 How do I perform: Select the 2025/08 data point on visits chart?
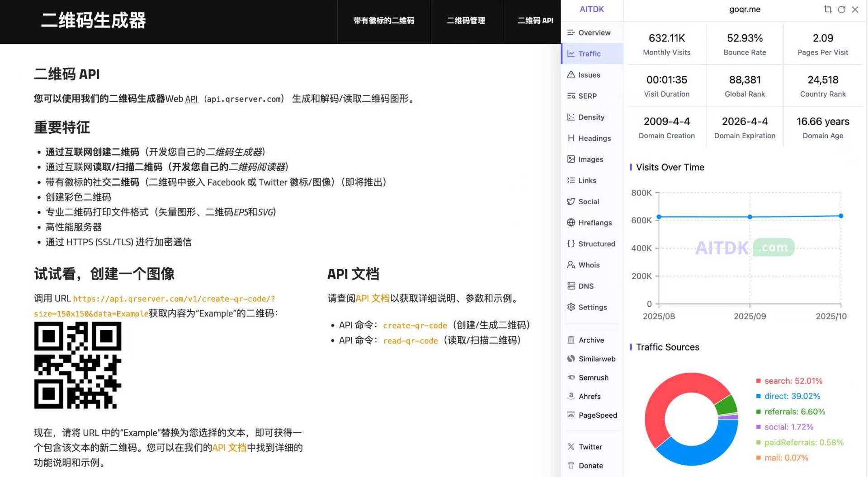tap(659, 217)
